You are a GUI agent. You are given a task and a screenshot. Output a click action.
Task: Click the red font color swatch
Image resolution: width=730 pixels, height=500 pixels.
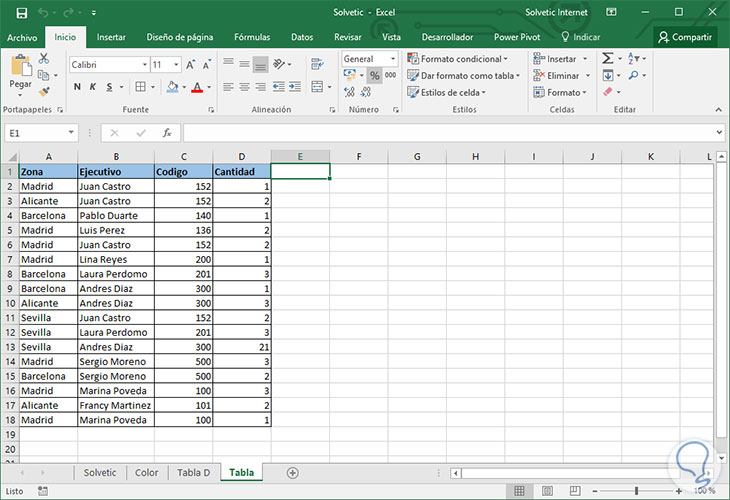[197, 88]
